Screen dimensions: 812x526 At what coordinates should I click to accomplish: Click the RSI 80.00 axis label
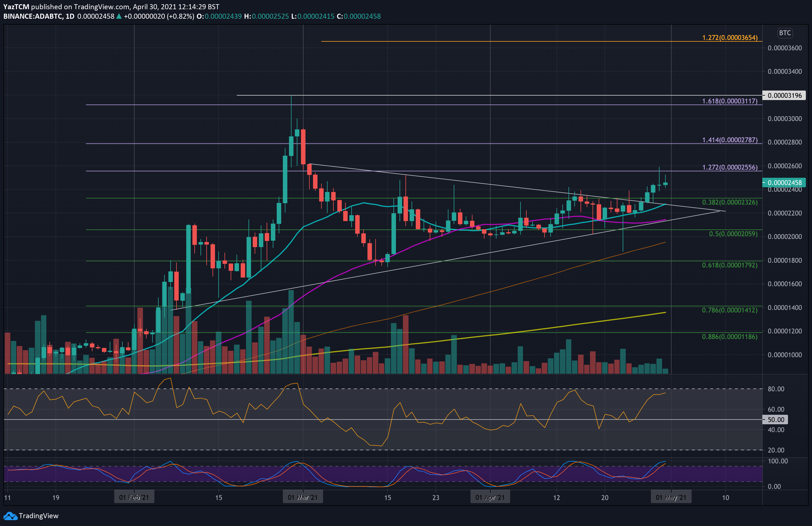(x=776, y=389)
